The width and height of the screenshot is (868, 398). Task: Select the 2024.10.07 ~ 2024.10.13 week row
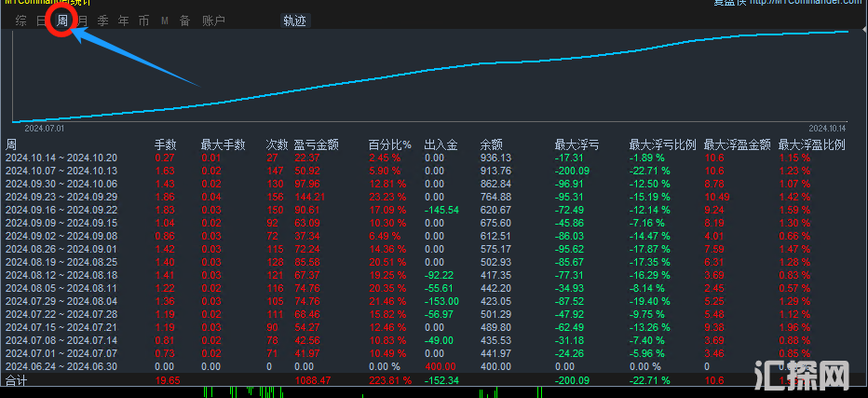pos(61,172)
